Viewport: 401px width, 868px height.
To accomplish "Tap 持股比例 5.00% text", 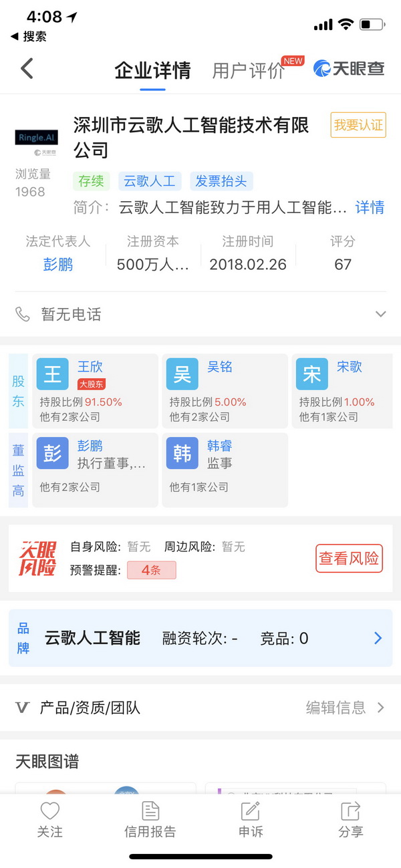I will coord(208,402).
